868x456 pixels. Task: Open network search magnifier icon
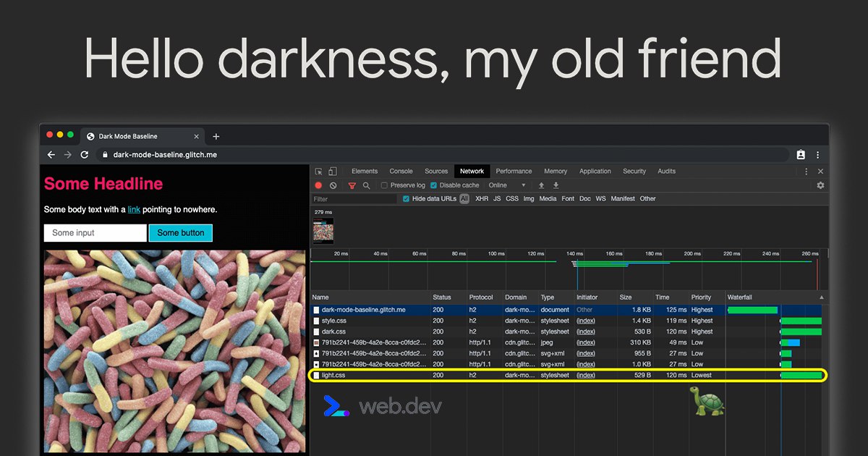tap(366, 185)
